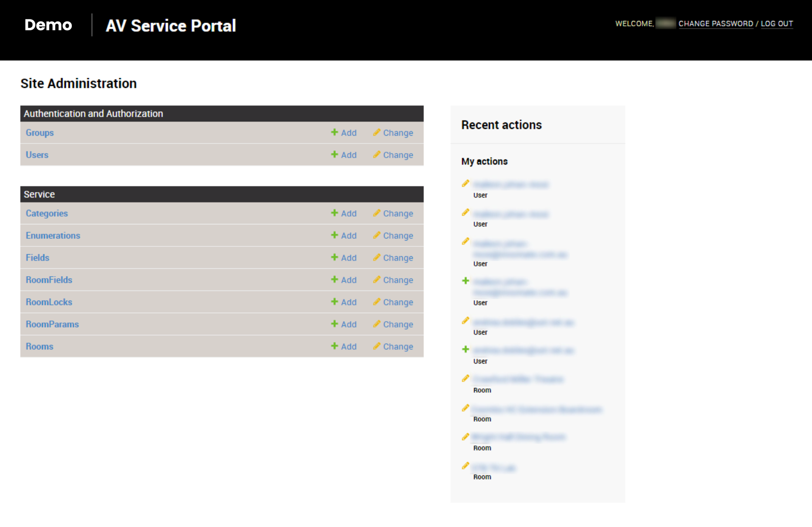Open the last Room entry under My actions

tap(494, 467)
